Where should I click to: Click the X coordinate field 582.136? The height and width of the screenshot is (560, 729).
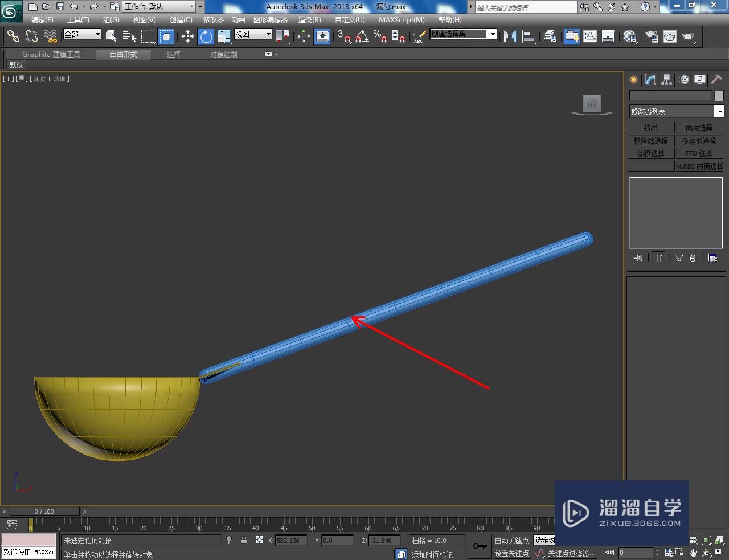pos(290,541)
